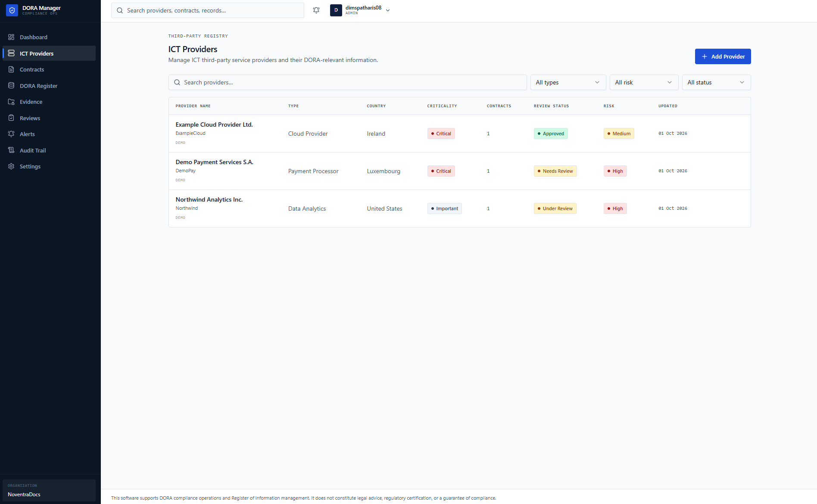Click the Updated column header
The image size is (817, 504).
coord(668,106)
